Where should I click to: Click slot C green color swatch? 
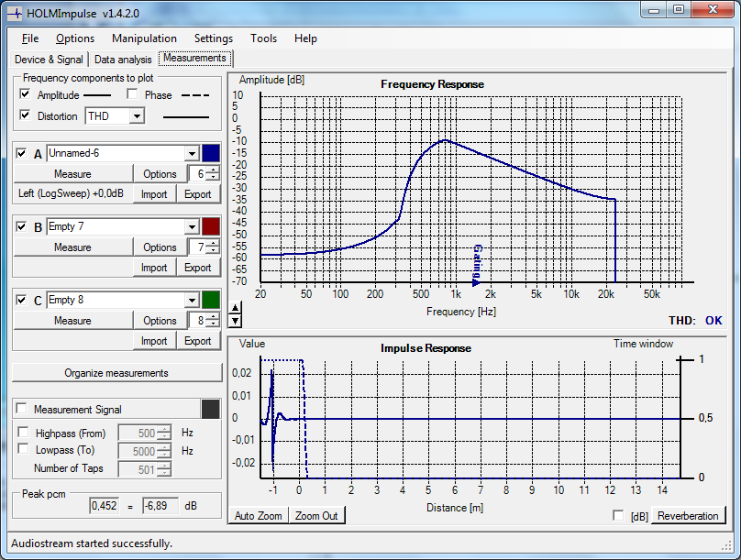click(211, 300)
